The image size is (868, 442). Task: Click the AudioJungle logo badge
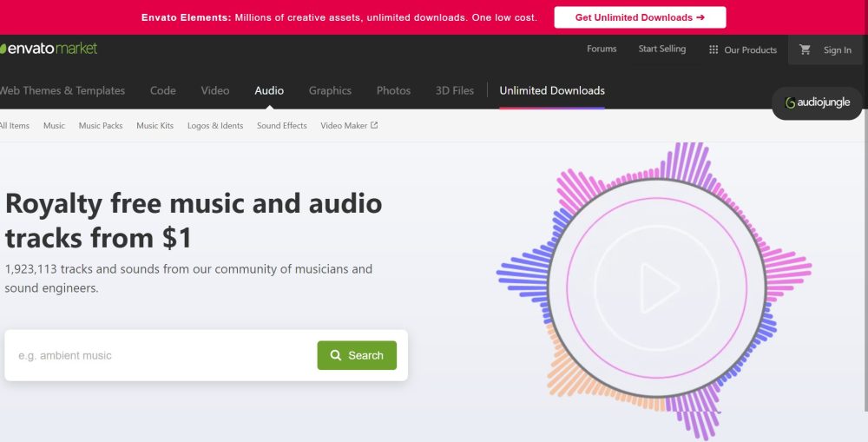[x=817, y=103]
